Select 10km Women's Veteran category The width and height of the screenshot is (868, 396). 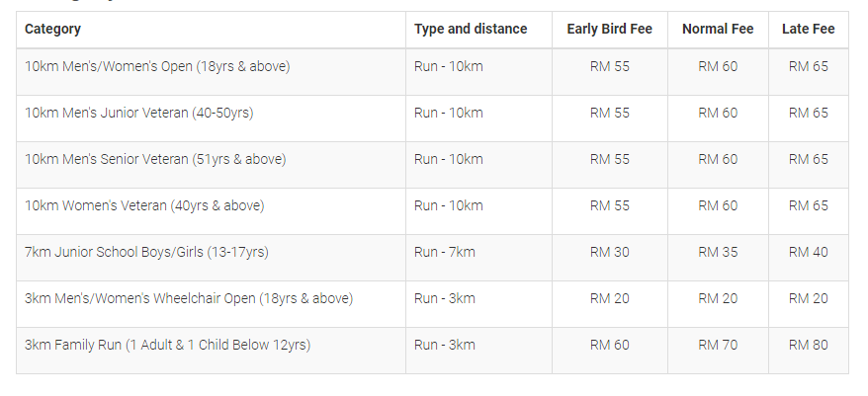pyautogui.click(x=144, y=205)
